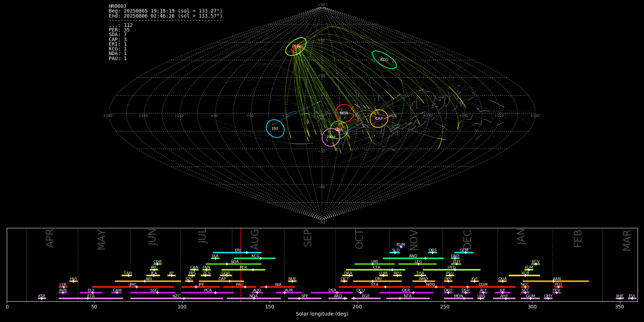Select the 150 tick on solar longitude axis
The width and height of the screenshot is (644, 322).
click(x=270, y=307)
